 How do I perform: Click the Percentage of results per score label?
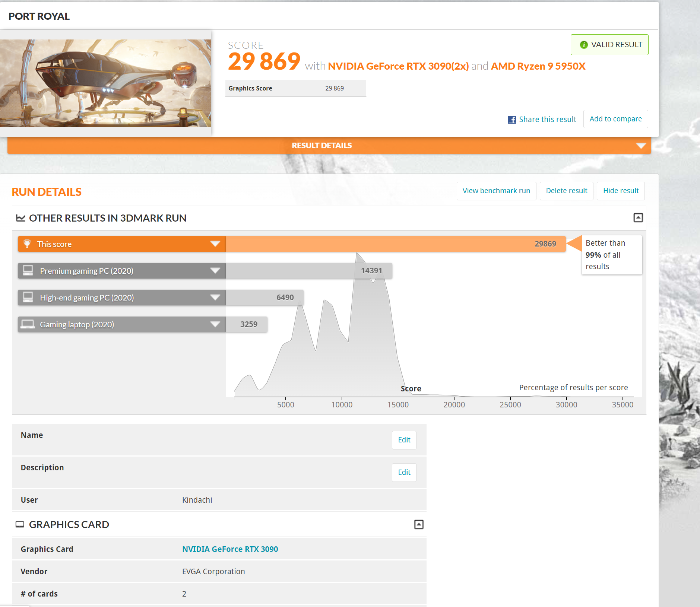pyautogui.click(x=573, y=388)
